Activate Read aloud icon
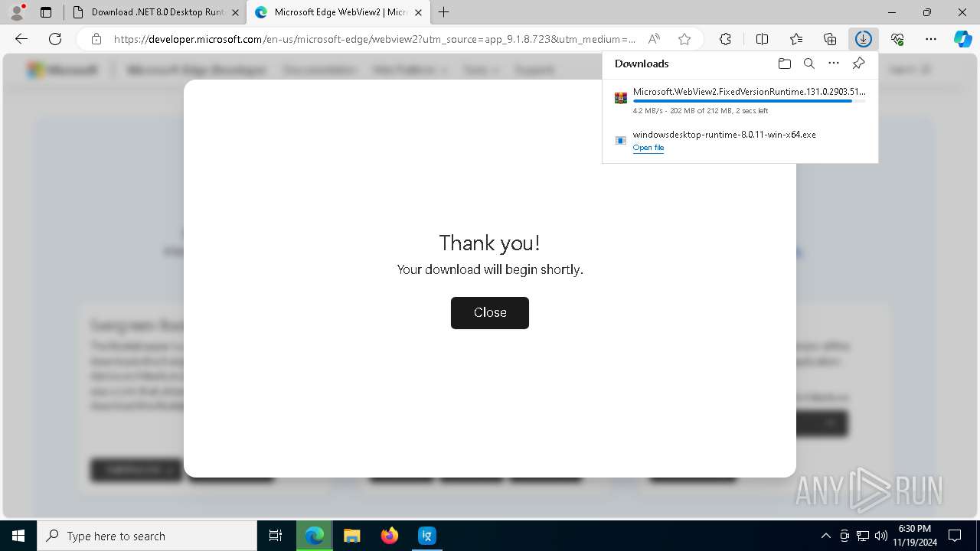980x551 pixels. [654, 39]
